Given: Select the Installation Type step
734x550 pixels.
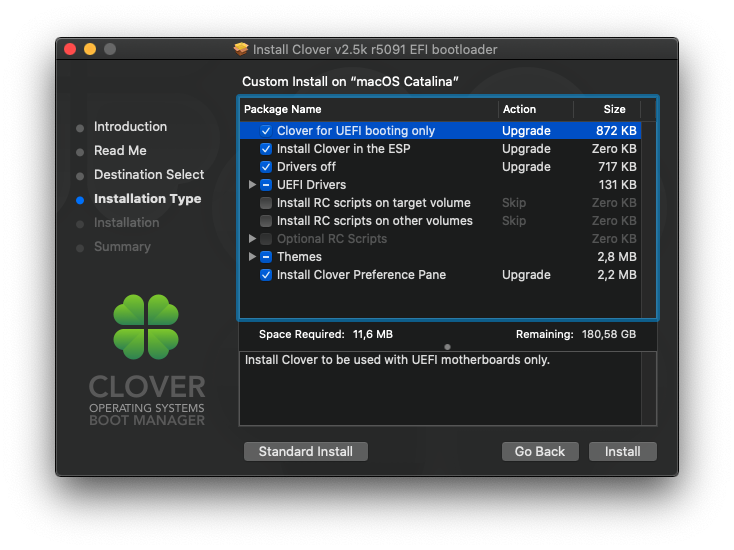Looking at the screenshot, I should click(147, 199).
